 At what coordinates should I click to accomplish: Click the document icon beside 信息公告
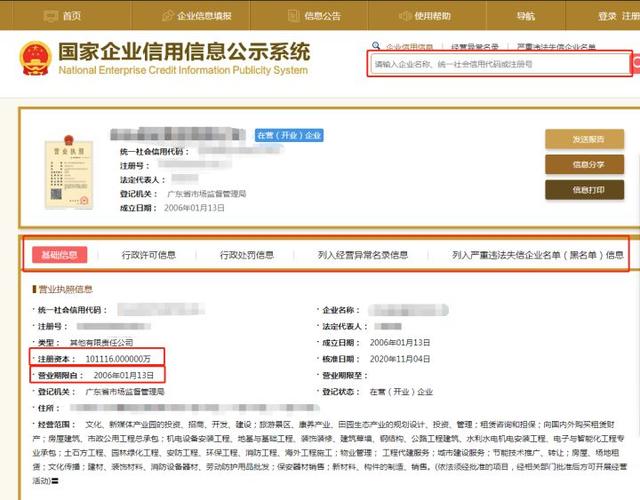tap(294, 16)
